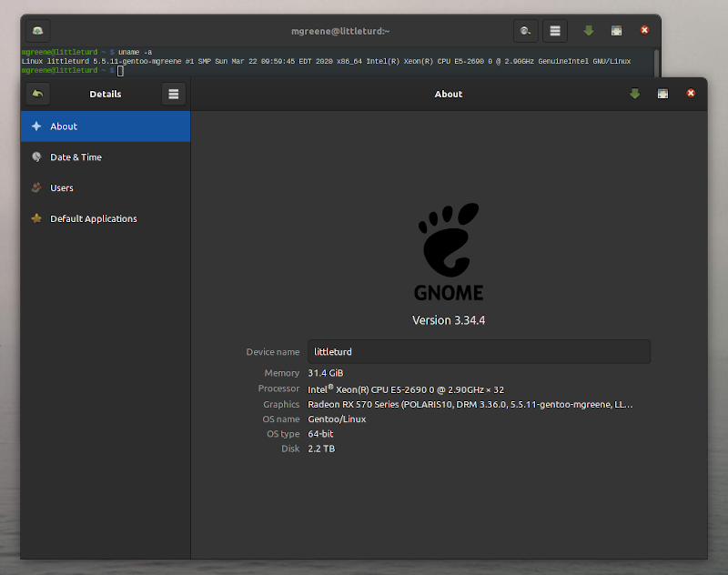
Task: Click the Date & Time clock icon
Action: (36, 156)
